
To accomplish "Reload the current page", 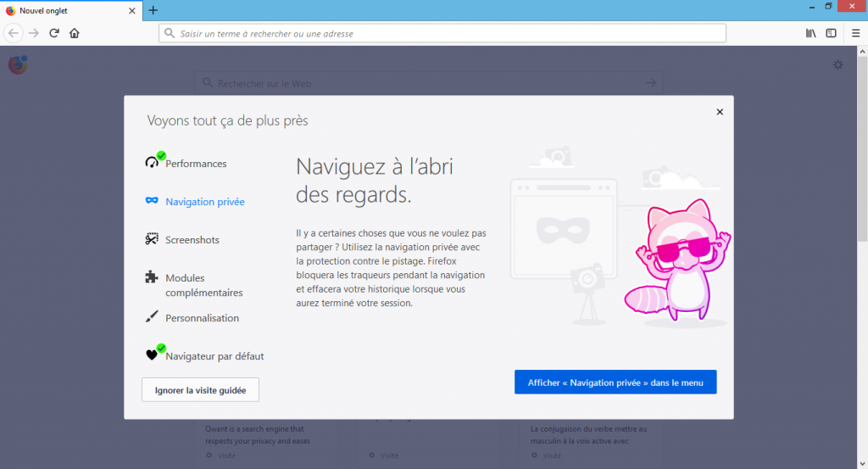I will [54, 33].
